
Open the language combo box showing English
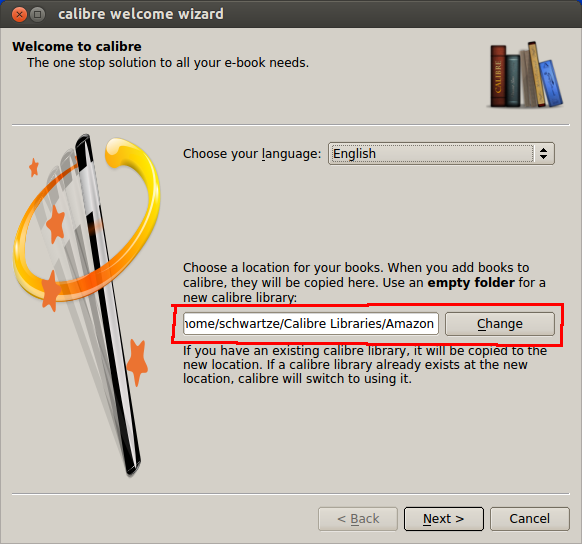click(x=441, y=154)
